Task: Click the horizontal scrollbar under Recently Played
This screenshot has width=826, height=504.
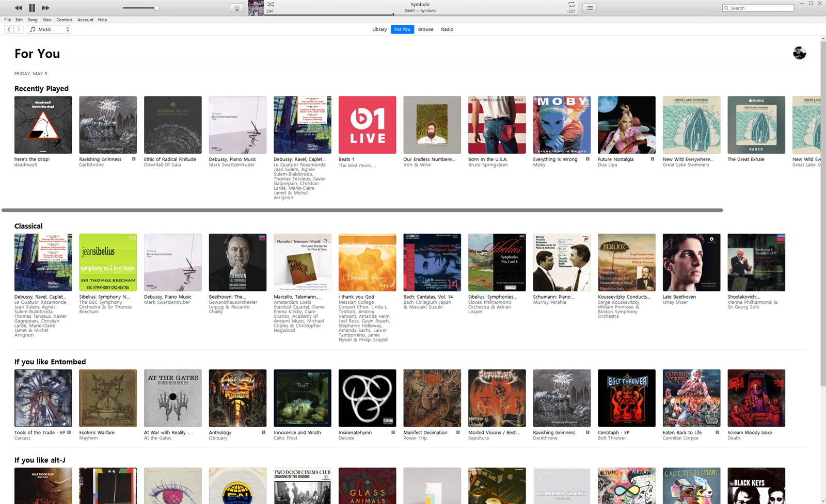Action: coord(362,210)
